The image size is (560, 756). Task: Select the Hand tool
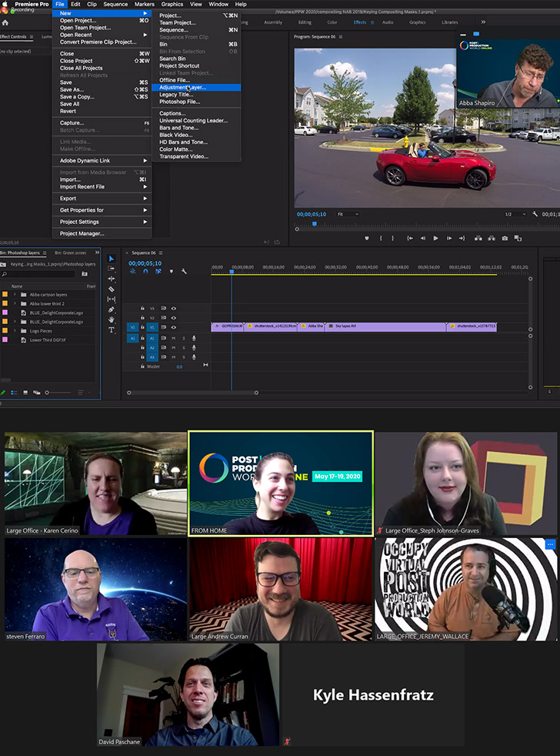112,319
